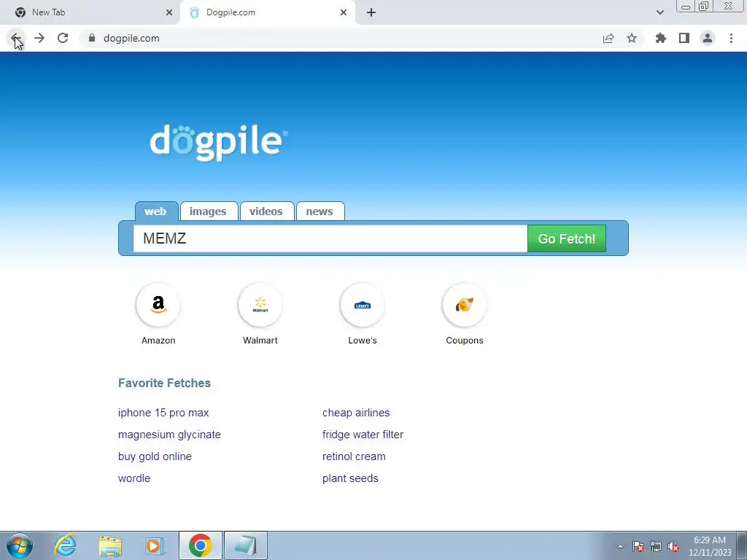747x560 pixels.
Task: Close the New Tab tab
Action: 169,12
